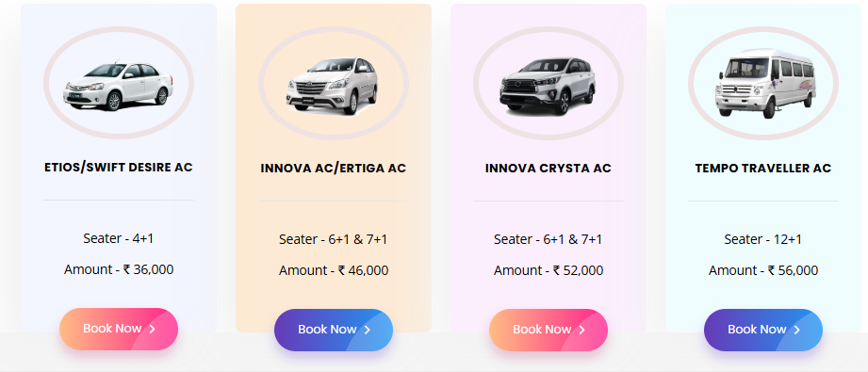Click chevron arrow on Etios Book Now
This screenshot has width=868, height=372.
(x=153, y=330)
